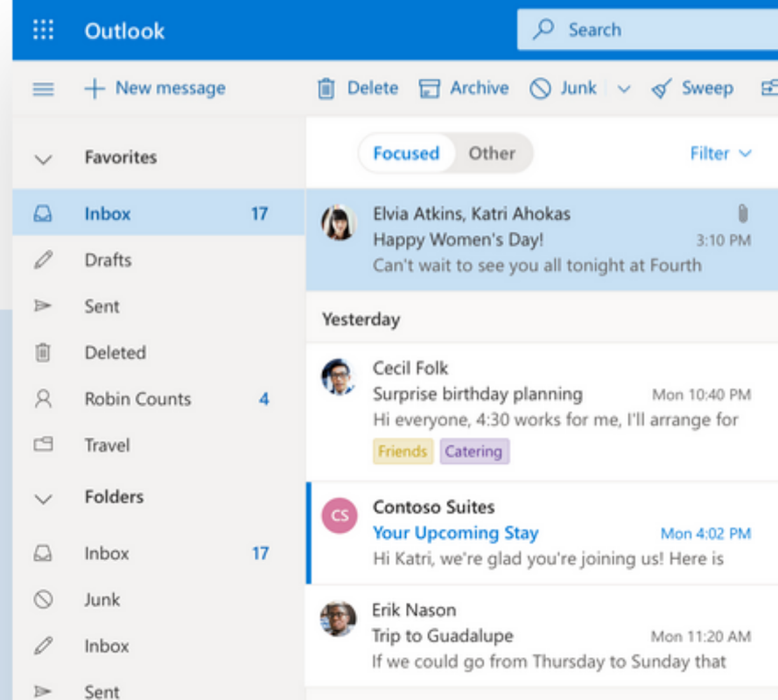Open the Filter dropdown

(x=721, y=154)
